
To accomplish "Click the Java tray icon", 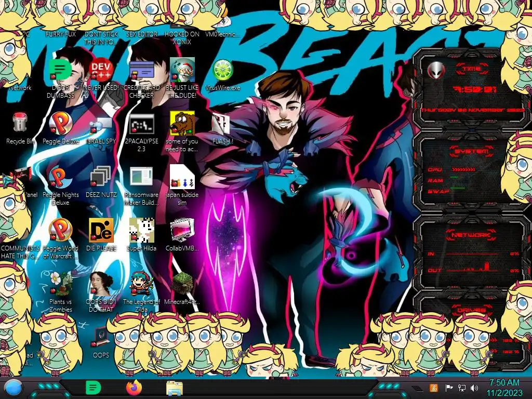I will (433, 388).
